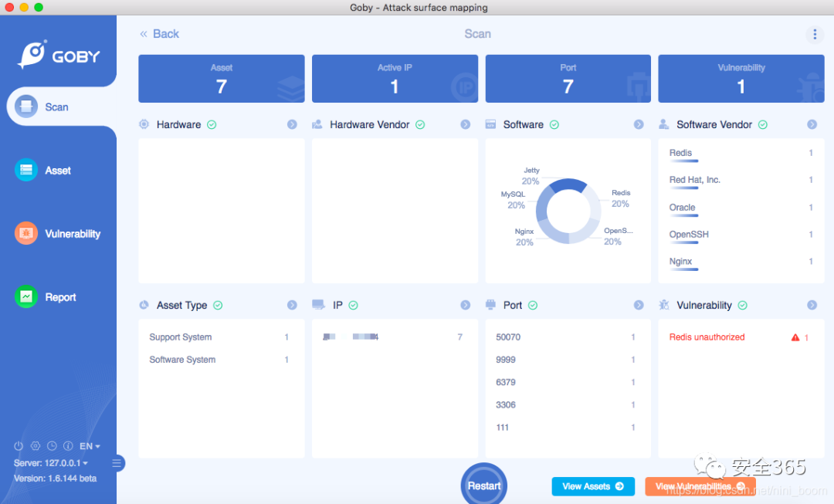
Task: Click the Vulnerability count card showing 1
Action: [741, 79]
